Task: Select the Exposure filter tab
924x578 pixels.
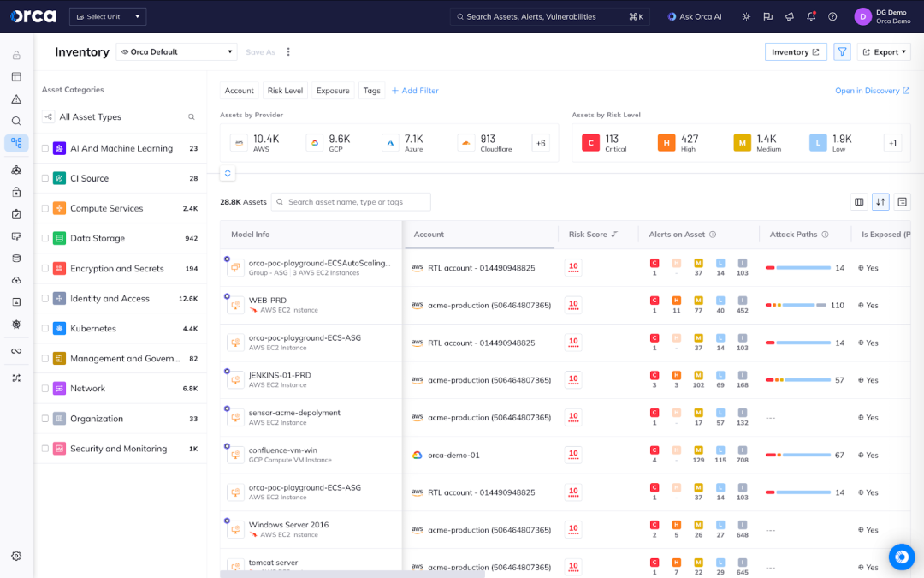Action: (x=333, y=91)
